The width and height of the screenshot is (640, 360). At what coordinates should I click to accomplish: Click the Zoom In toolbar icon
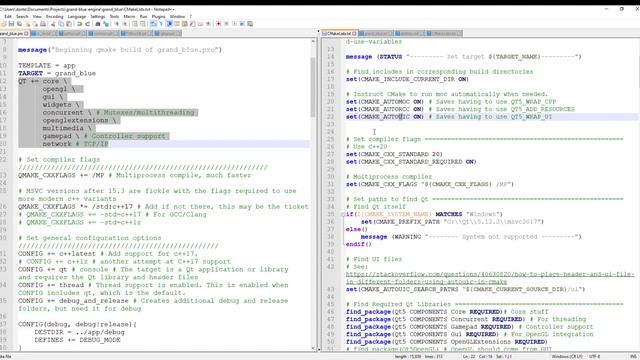[x=117, y=24]
